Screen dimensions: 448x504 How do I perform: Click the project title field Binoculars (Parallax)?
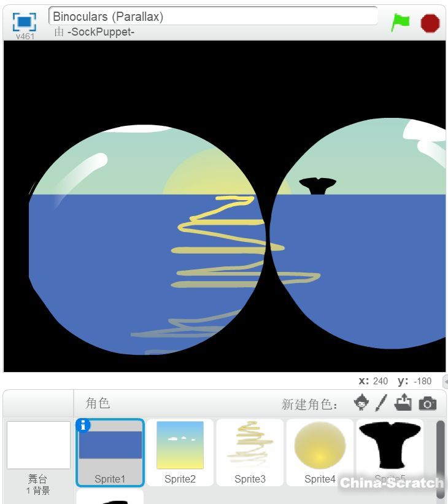point(213,16)
